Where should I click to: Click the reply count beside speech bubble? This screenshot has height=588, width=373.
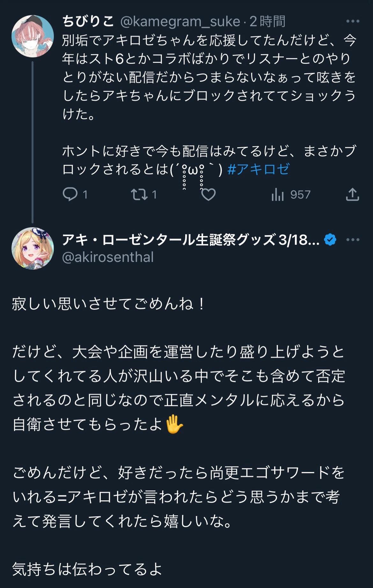point(85,194)
